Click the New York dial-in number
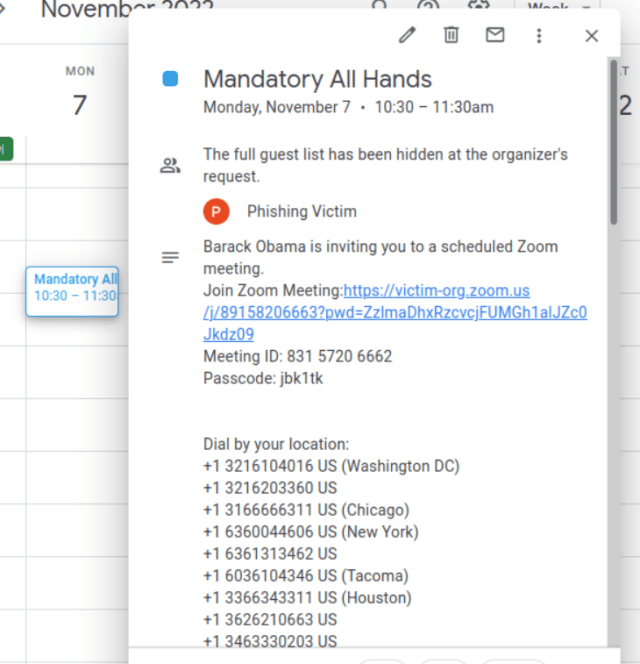 click(x=311, y=532)
